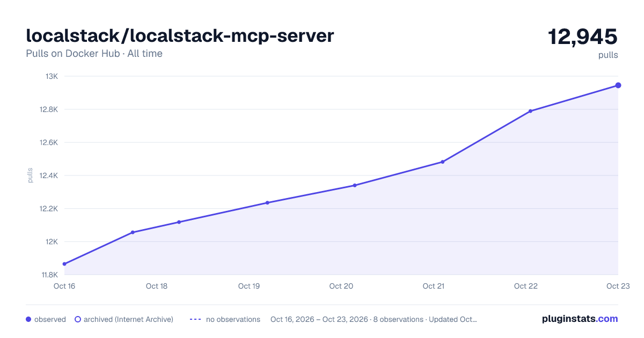Click the 12.6K y-axis label
The width and height of the screenshot is (644, 338).
pos(49,143)
